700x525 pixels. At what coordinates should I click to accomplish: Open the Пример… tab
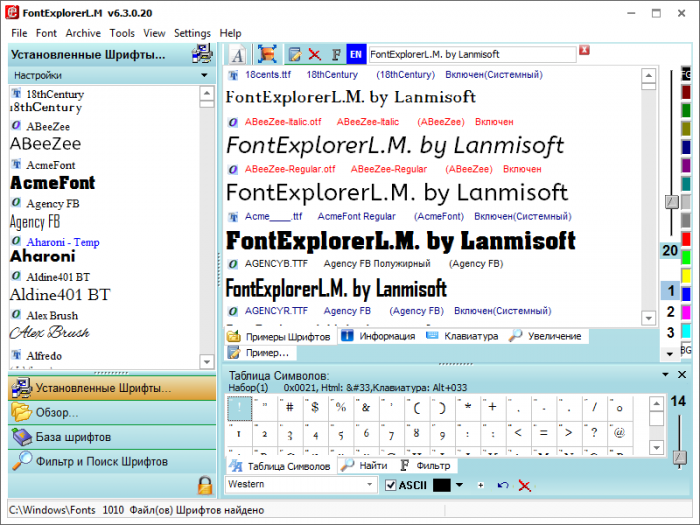(259, 353)
